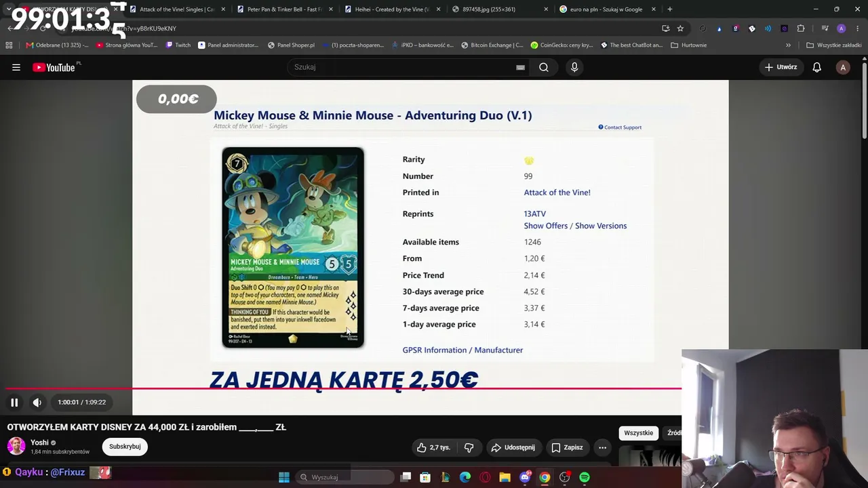Open Microsoft Store from the taskbar

tap(425, 477)
